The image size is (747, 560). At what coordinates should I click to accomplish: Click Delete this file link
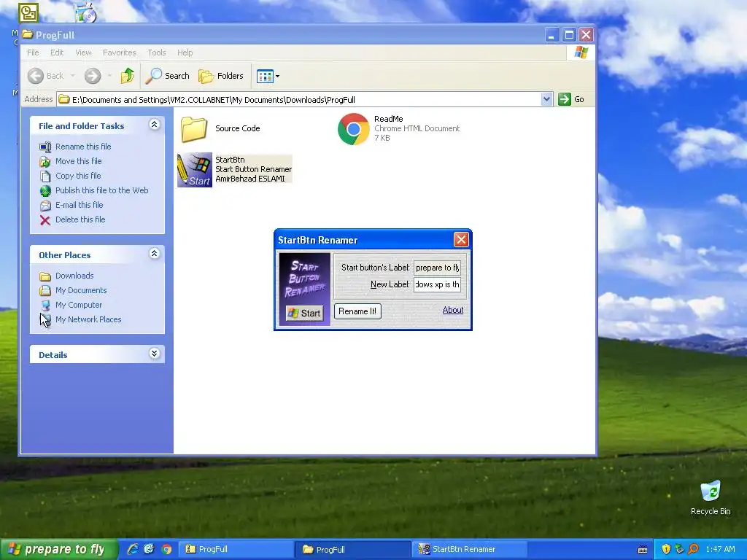pos(80,219)
